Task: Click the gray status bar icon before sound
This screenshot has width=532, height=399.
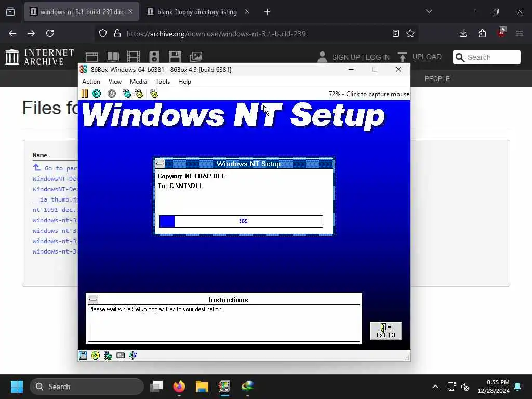Action: [x=121, y=355]
